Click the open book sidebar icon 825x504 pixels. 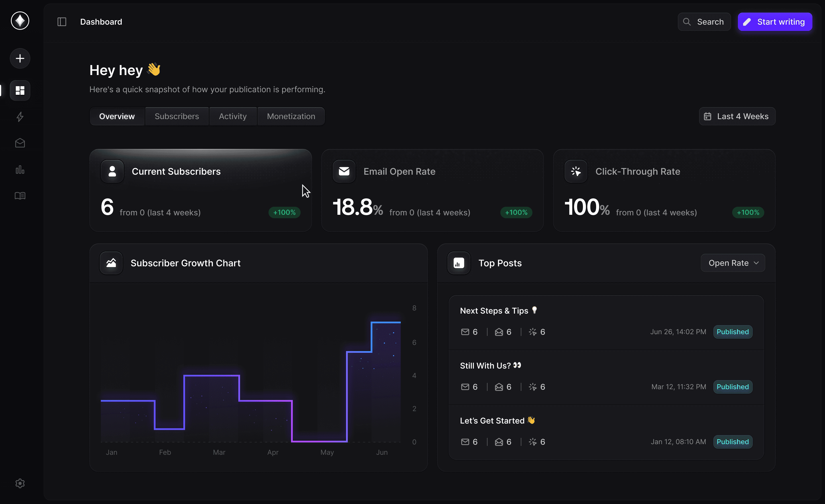pos(20,196)
